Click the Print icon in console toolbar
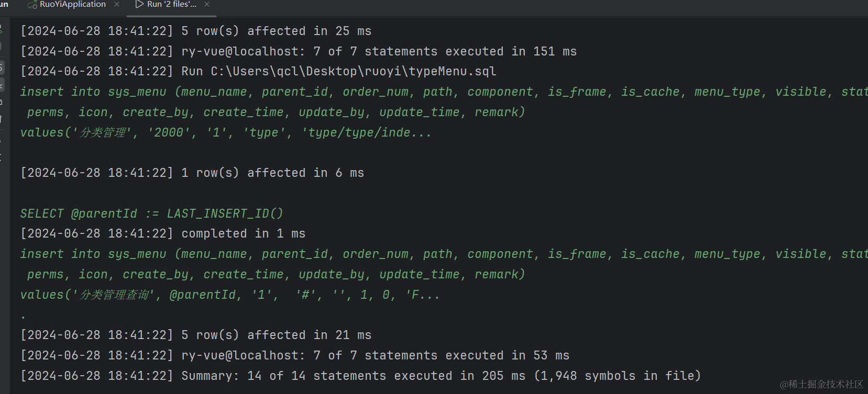The height and width of the screenshot is (394, 868). pyautogui.click(x=2, y=102)
